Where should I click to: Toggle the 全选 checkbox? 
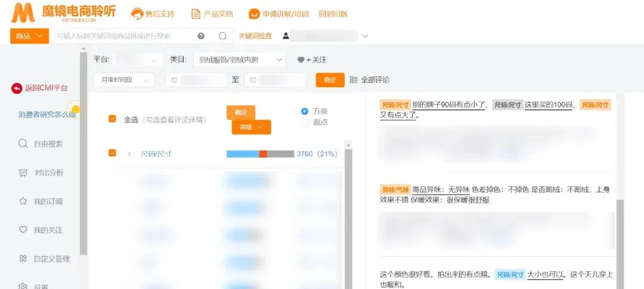(112, 119)
